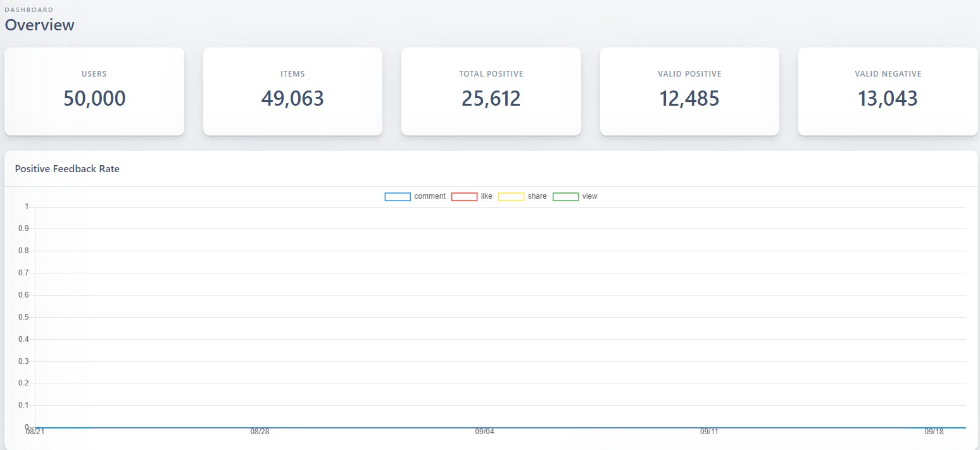
Task: Click the 08/21 axis label
Action: click(x=36, y=432)
